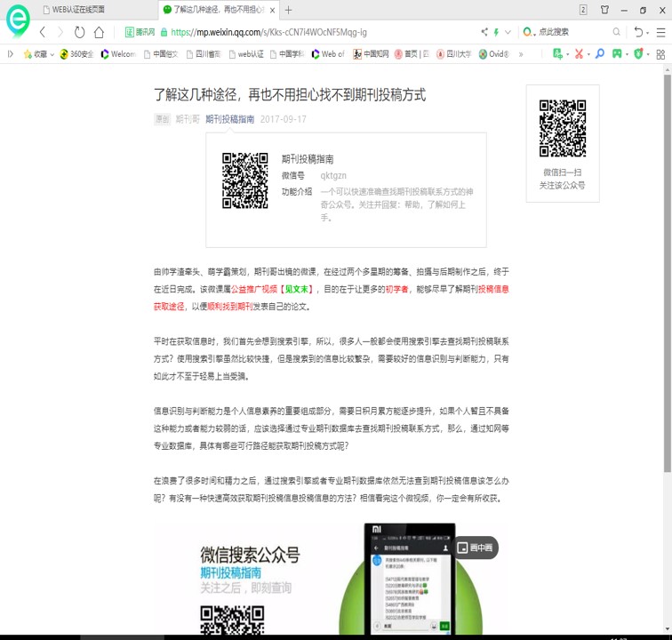Click the blue magnifier find icon
Image resolution: width=672 pixels, height=640 pixels.
tap(600, 53)
